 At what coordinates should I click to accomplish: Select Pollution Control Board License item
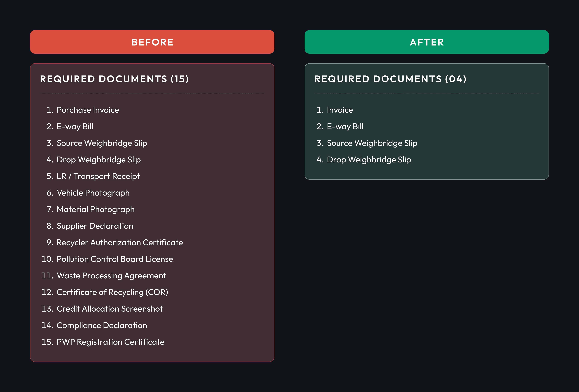[115, 259]
